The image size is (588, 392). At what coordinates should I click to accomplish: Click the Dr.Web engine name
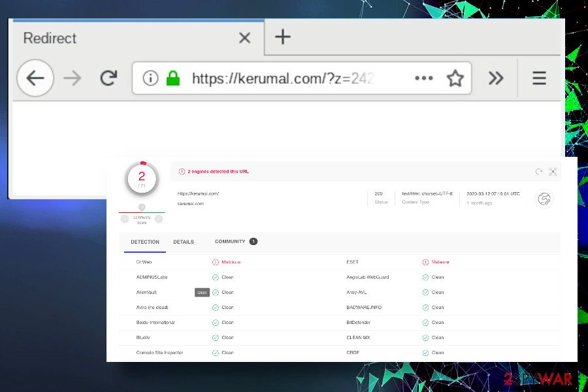[144, 262]
